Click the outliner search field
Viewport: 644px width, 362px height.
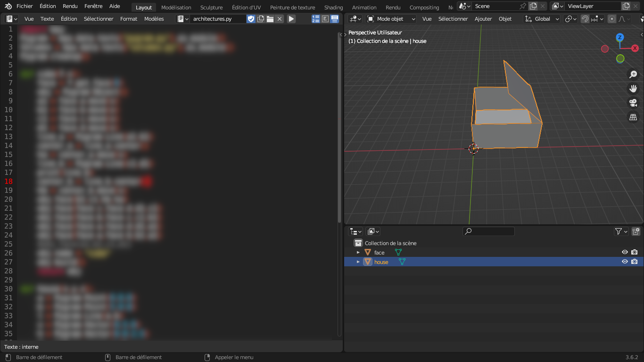coord(489,231)
